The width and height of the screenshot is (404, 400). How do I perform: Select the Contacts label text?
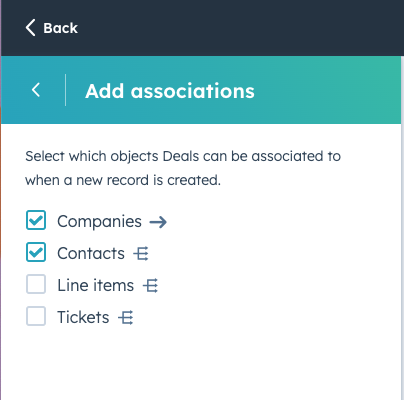point(91,253)
